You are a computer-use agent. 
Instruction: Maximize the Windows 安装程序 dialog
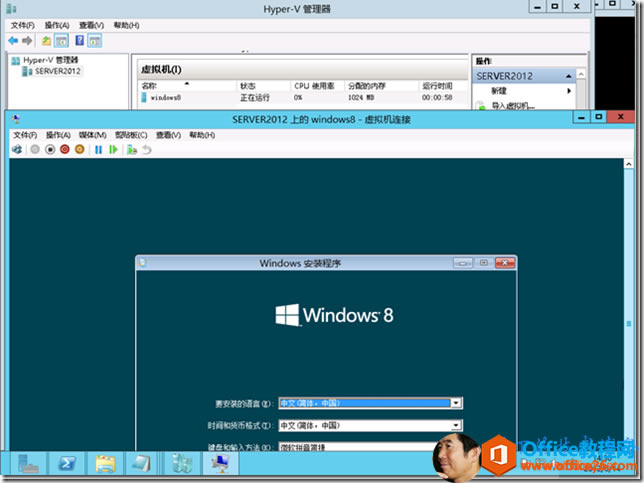pos(484,263)
